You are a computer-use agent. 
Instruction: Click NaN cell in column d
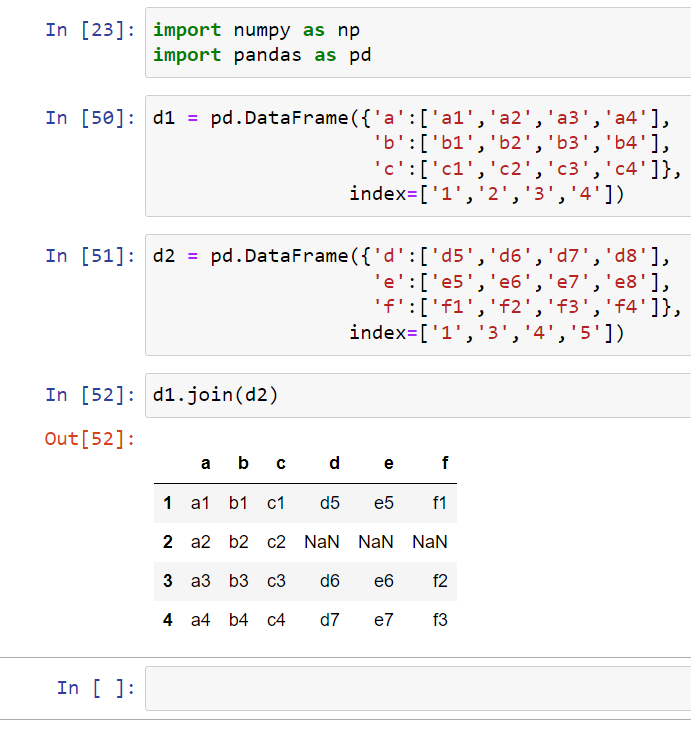click(x=322, y=542)
